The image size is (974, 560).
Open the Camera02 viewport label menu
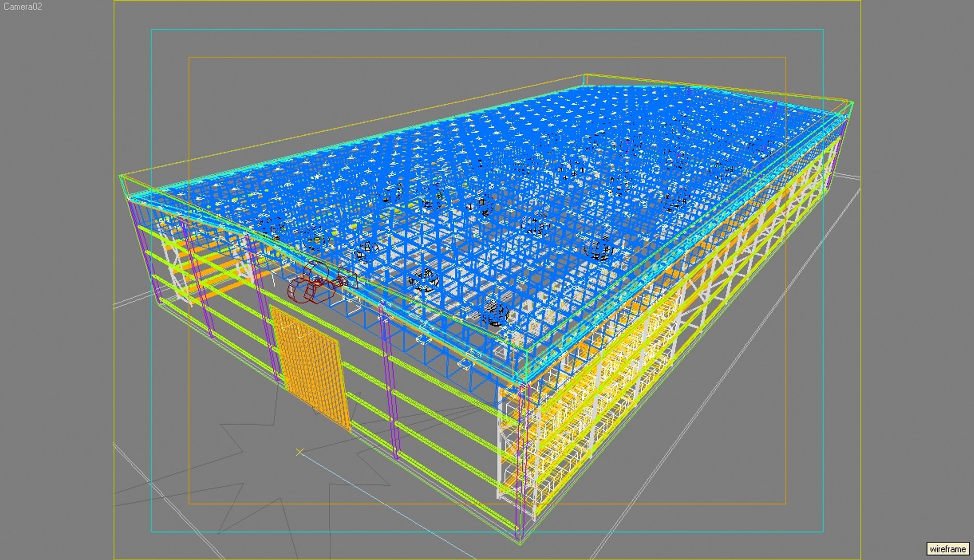point(23,7)
